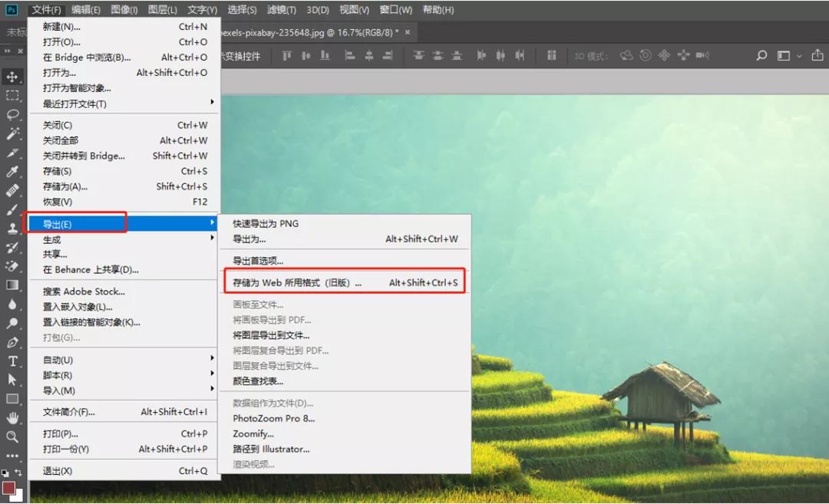Image resolution: width=829 pixels, height=504 pixels.
Task: Select the Eyedropper tool
Action: [x=9, y=172]
